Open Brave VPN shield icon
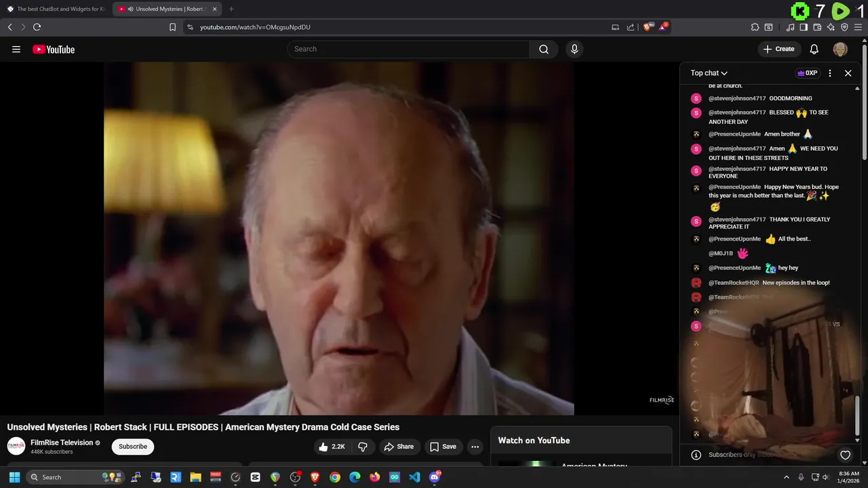The image size is (868, 488). click(x=844, y=27)
